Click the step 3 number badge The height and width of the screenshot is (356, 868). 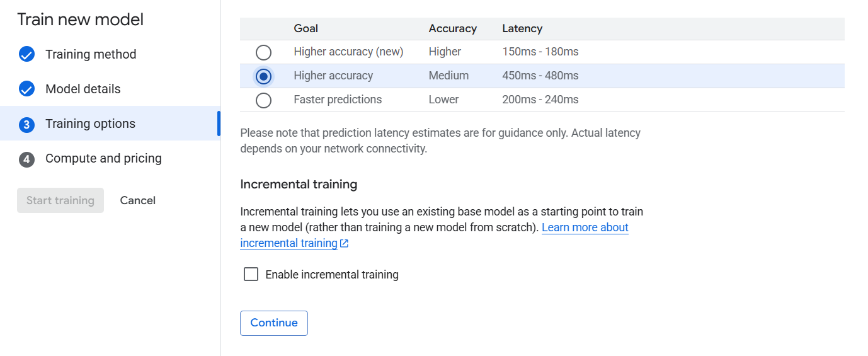tap(26, 124)
